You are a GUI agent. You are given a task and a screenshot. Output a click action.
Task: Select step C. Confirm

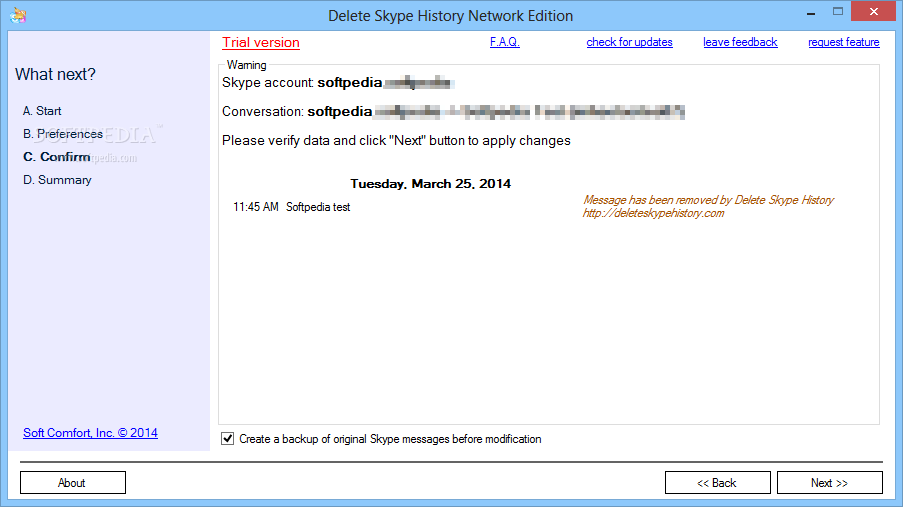click(x=56, y=157)
